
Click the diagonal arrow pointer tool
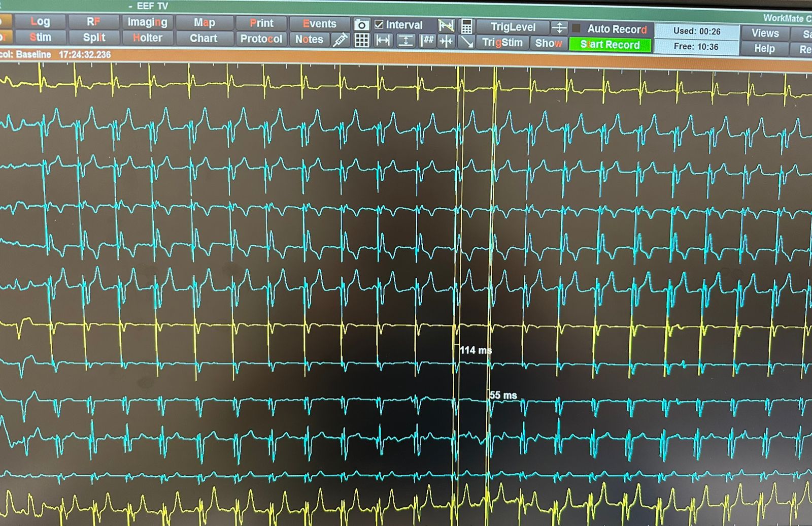coord(466,42)
